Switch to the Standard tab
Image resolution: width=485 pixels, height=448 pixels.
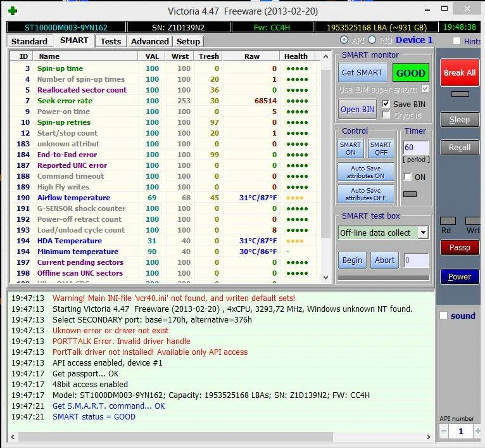(x=29, y=41)
